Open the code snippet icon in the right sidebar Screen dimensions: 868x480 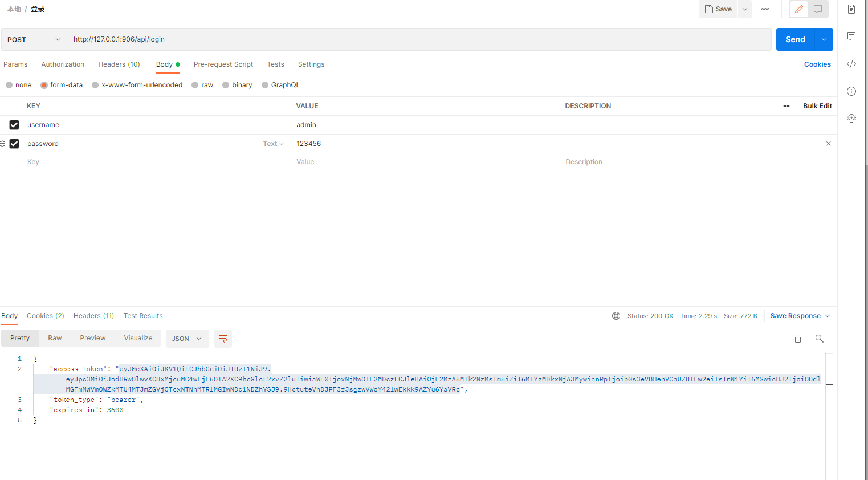click(851, 64)
